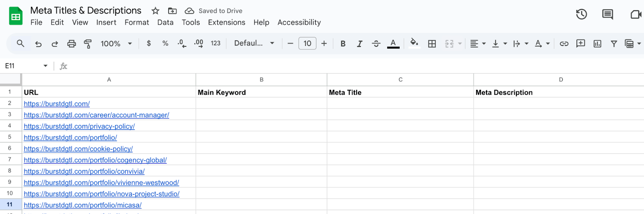
Task: Open the borders tool
Action: click(x=432, y=44)
